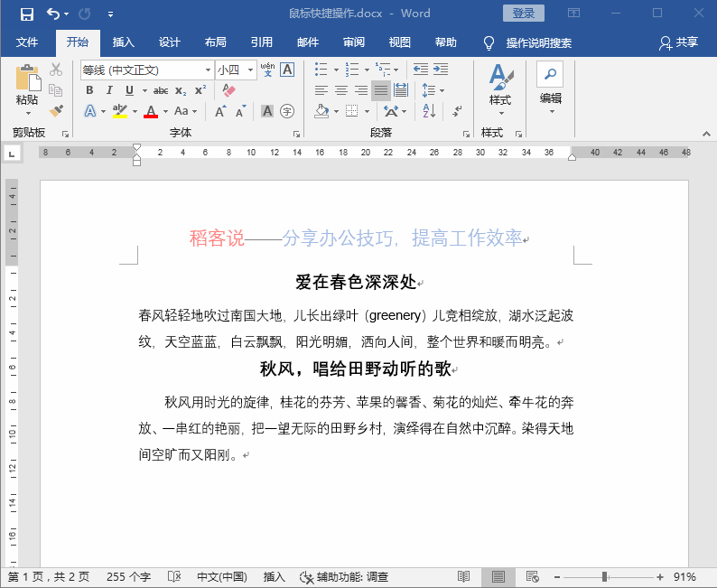Viewport: 717px width, 588px height.
Task: Apply shading with the paint bucket
Action: coord(321,111)
